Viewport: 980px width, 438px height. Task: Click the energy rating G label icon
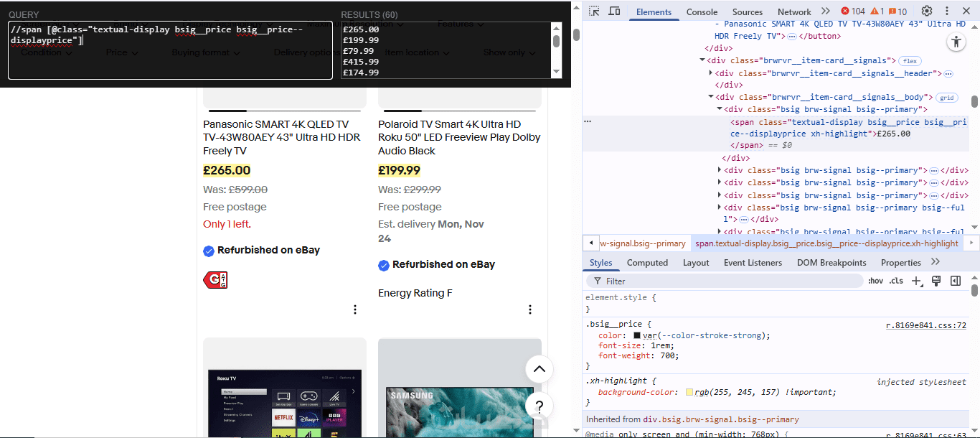click(215, 280)
